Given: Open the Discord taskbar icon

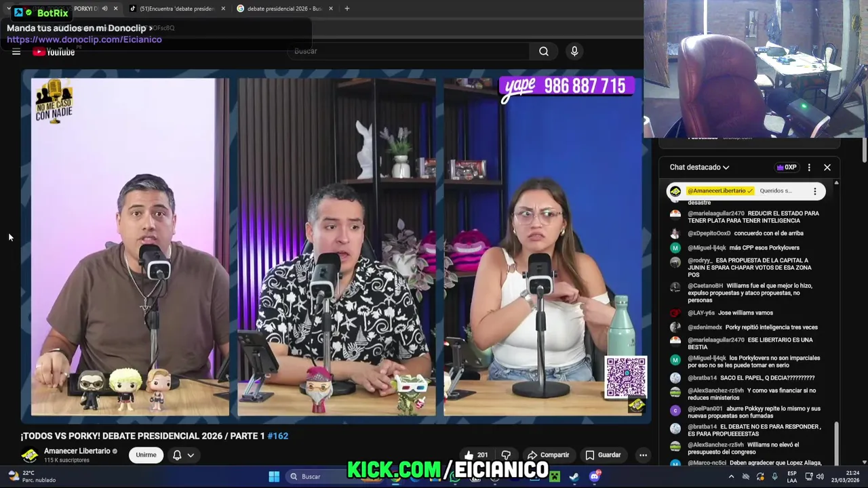Looking at the screenshot, I should [595, 476].
